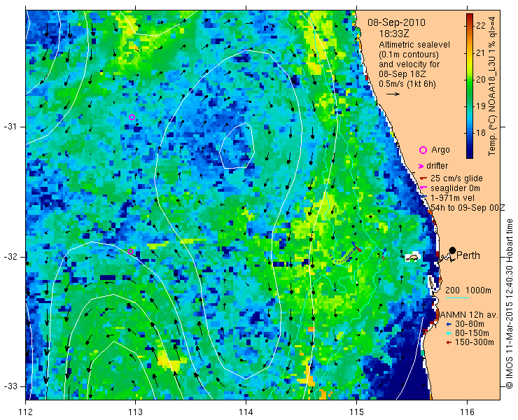Click the '0.5m/s (1kt 6h)' text

click(x=407, y=84)
